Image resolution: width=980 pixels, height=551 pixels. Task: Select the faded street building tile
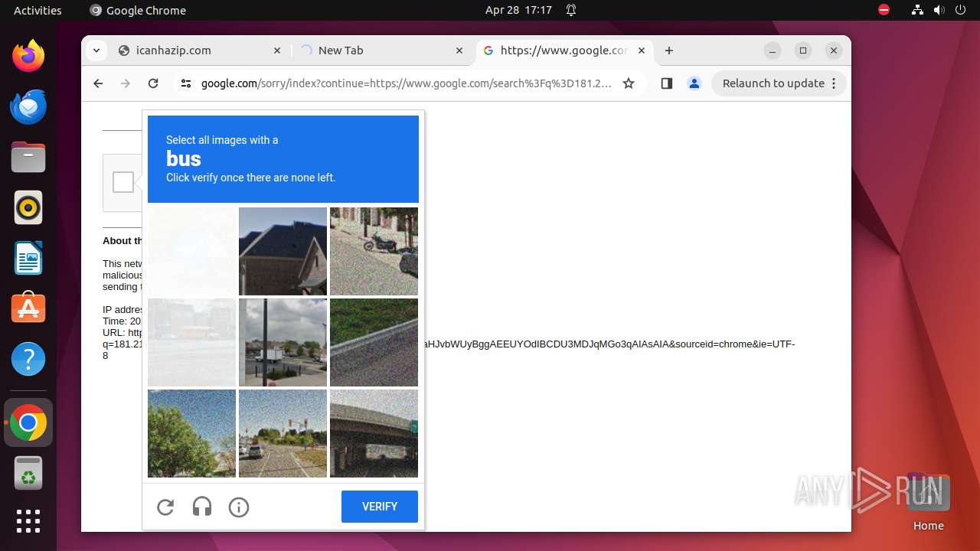[x=191, y=342]
